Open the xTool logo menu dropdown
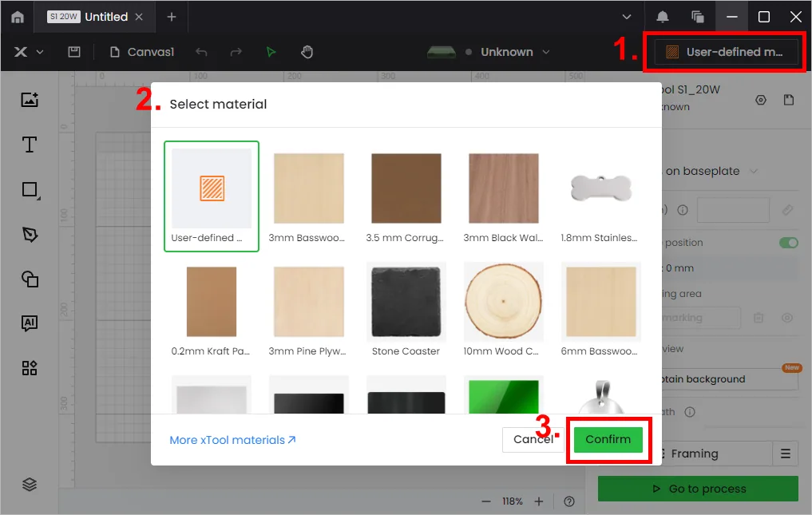This screenshot has height=515, width=812. 29,52
